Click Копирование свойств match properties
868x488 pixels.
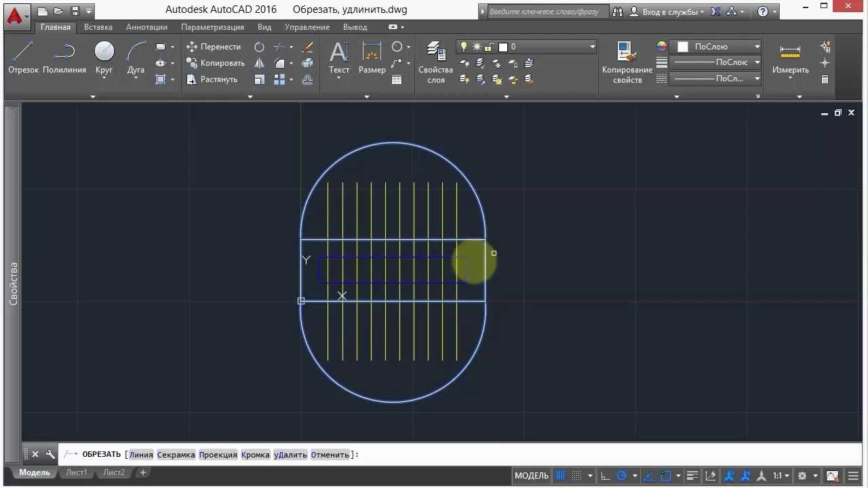pos(627,62)
